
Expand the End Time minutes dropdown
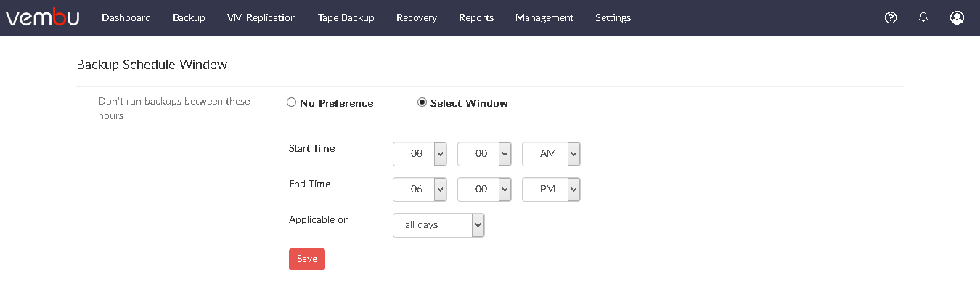click(x=484, y=189)
